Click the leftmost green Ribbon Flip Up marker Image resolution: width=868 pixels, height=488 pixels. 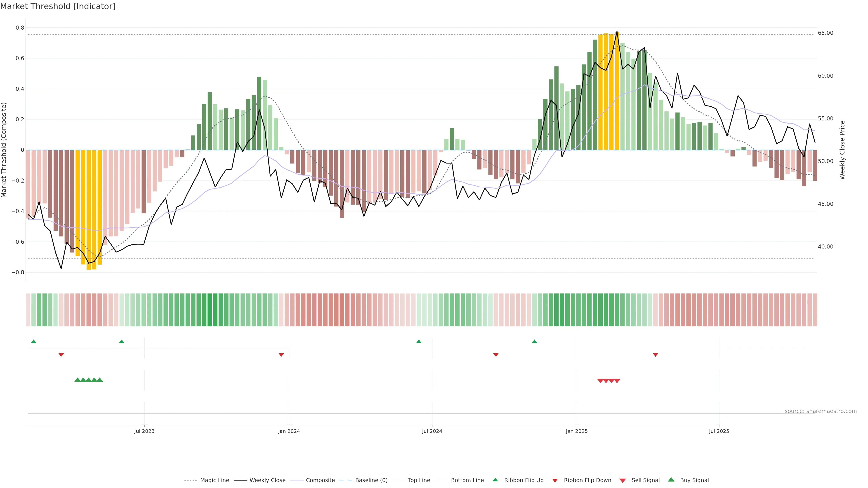coord(33,342)
